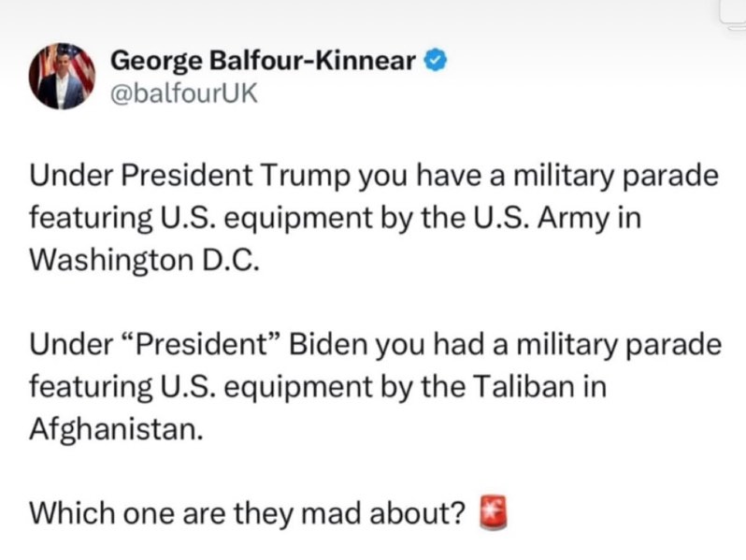Click the first paragraph about President Trump
Image resolution: width=746 pixels, height=560 pixels.
tap(374, 216)
